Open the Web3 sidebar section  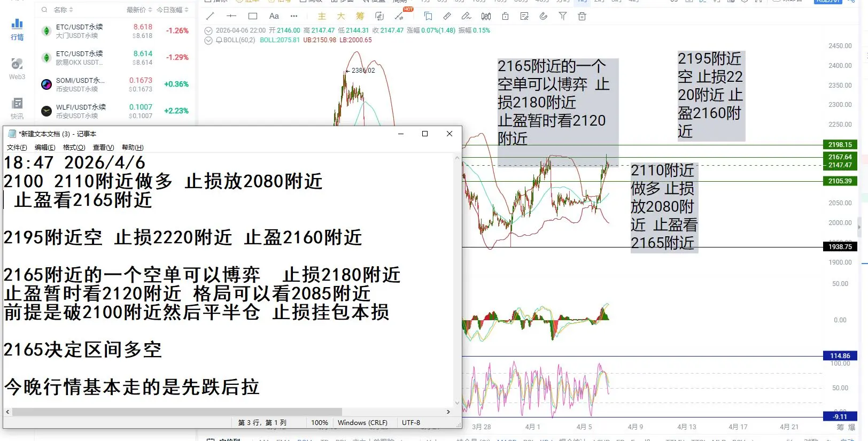(17, 69)
